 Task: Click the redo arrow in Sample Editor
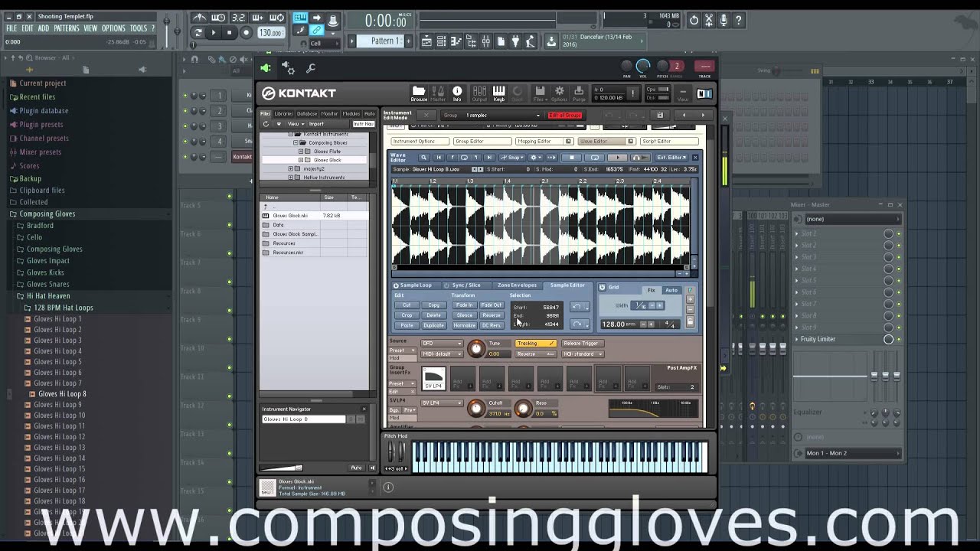(x=577, y=324)
